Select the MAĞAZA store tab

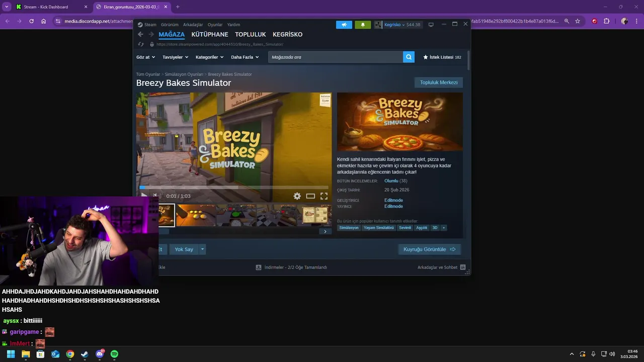pyautogui.click(x=172, y=35)
